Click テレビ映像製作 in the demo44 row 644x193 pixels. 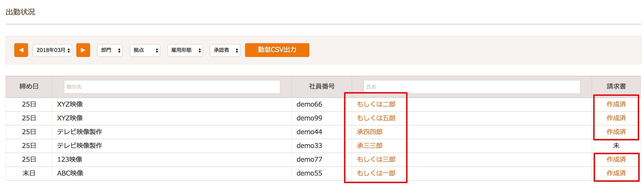click(x=80, y=132)
